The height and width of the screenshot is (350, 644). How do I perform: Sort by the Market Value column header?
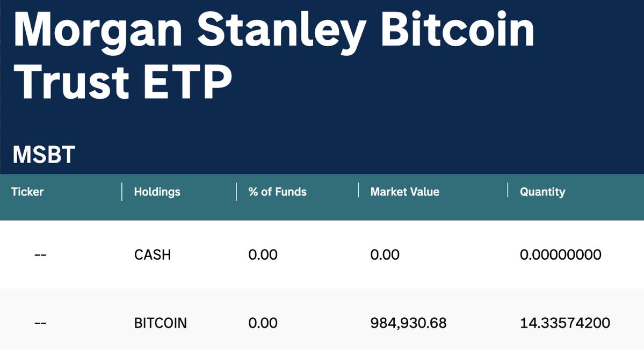(404, 192)
